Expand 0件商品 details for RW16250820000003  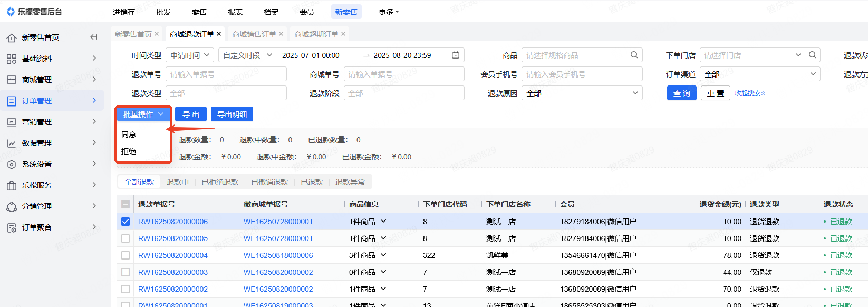(x=383, y=272)
